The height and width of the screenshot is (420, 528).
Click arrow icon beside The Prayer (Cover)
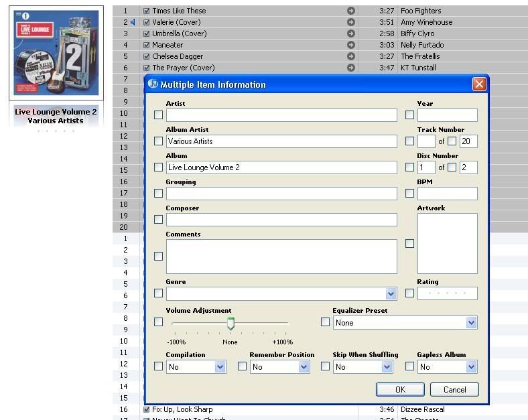351,68
